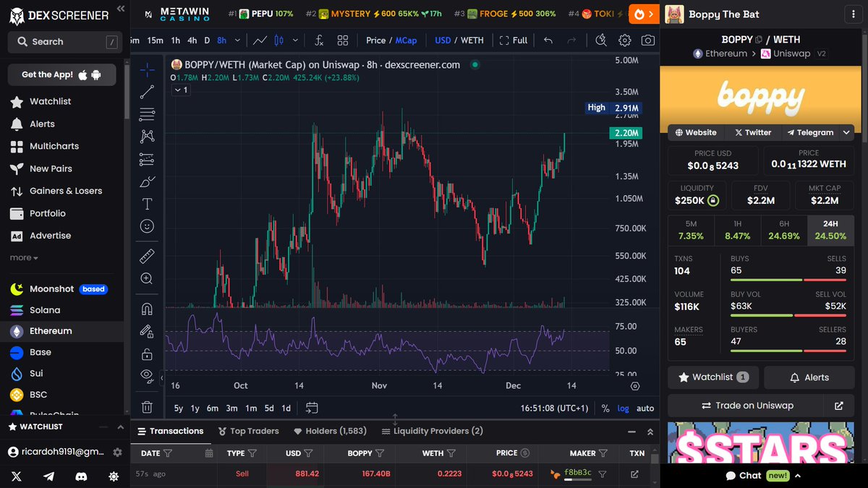Switch chart to Full screen
This screenshot has width=868, height=488.
514,40
